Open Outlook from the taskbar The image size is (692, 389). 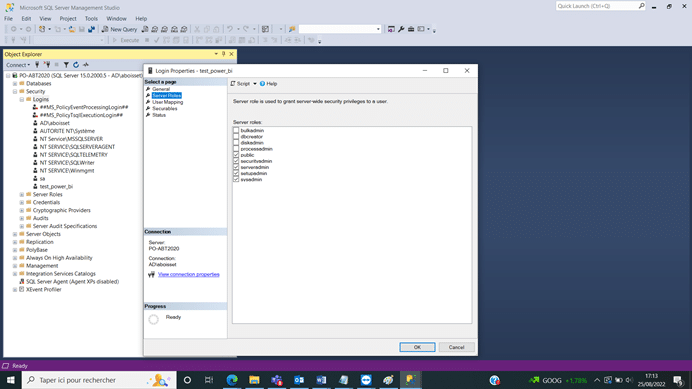299,380
